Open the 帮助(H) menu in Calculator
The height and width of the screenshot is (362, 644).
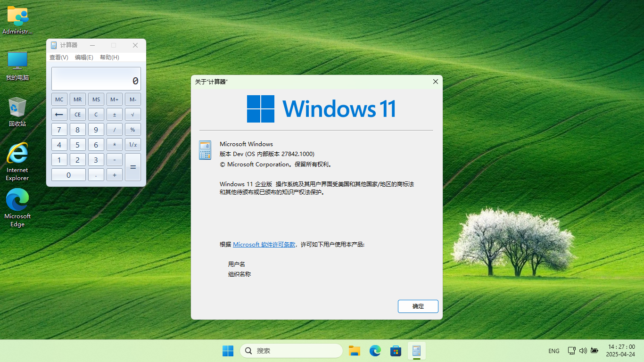109,58
